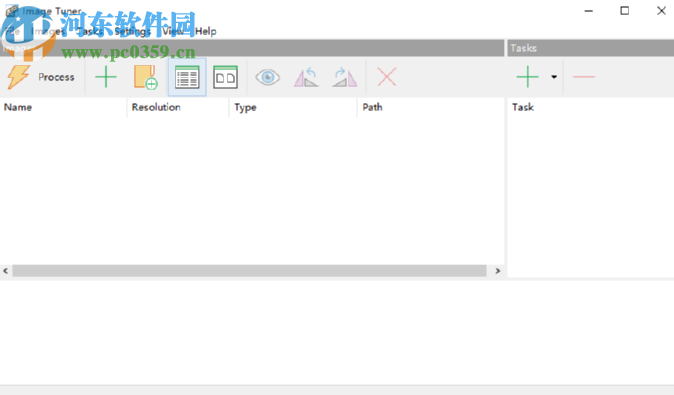Click the left arrow of horizontal scrollbar
The width and height of the screenshot is (674, 395).
(6, 271)
